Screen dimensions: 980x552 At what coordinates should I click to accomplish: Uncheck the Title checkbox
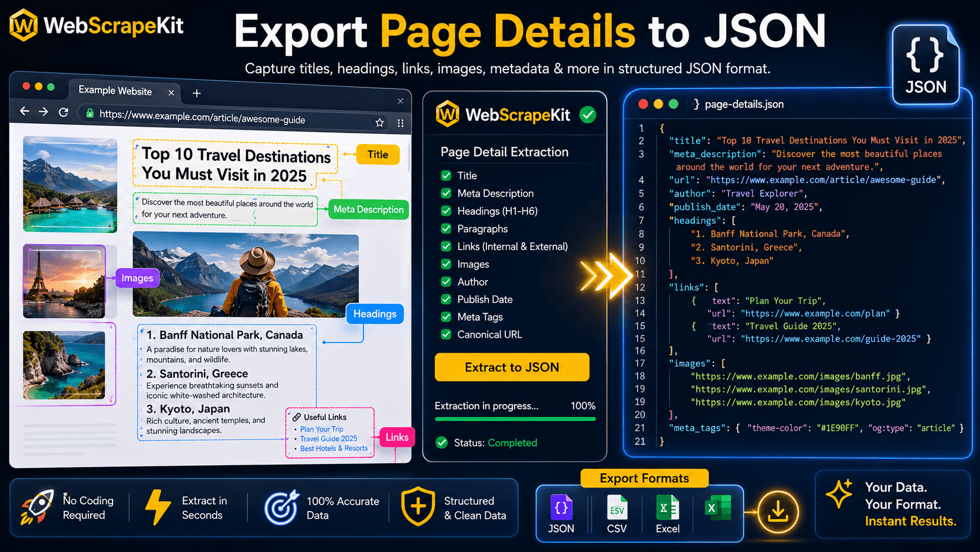coord(446,175)
